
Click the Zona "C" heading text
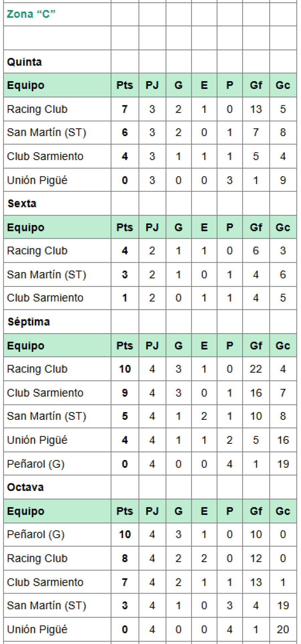coord(31,14)
